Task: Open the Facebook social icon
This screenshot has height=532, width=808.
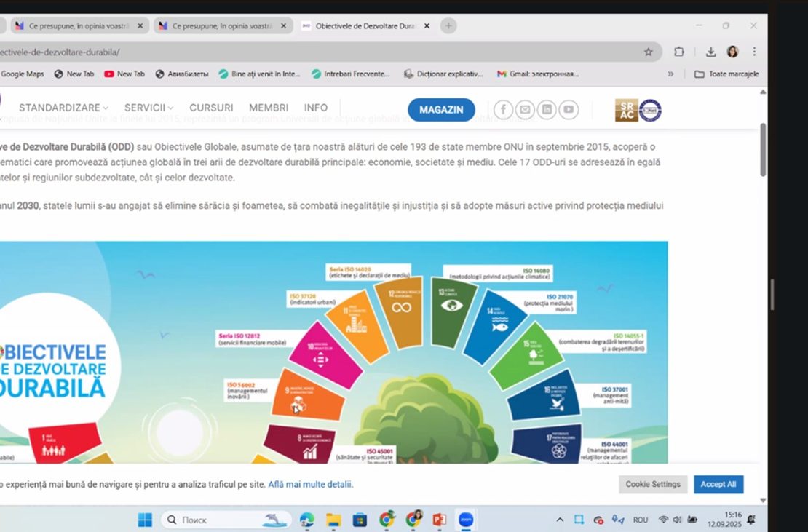Action: (503, 110)
